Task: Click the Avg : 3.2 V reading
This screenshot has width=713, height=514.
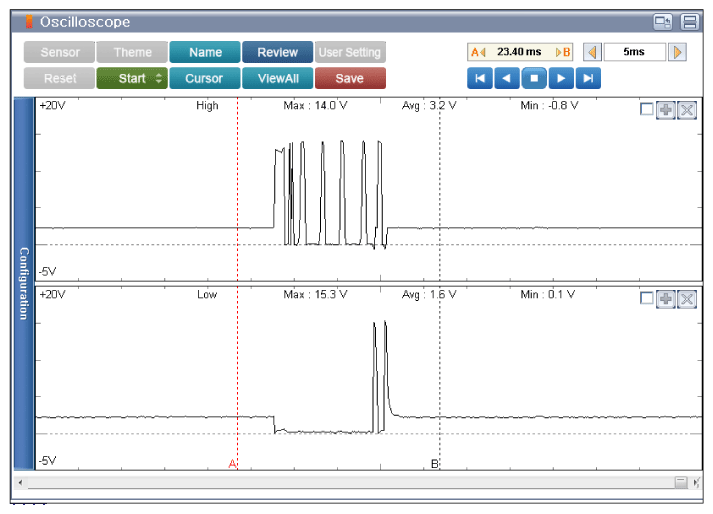Action: (x=429, y=106)
